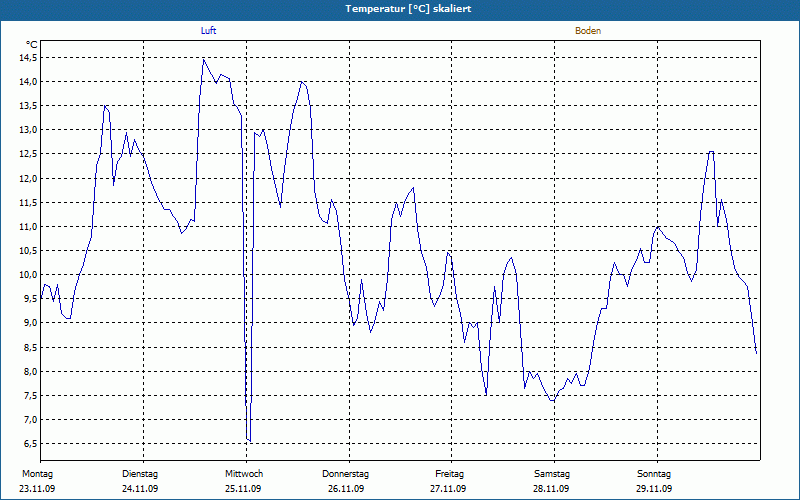Click the 'Donnerstag' day label

[x=345, y=474]
